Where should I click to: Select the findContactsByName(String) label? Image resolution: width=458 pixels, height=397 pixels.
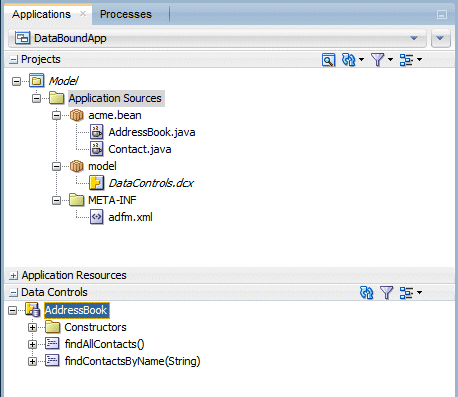click(x=132, y=361)
